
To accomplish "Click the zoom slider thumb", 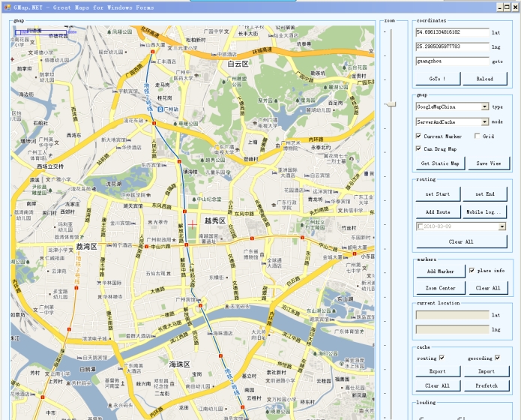I will [x=391, y=105].
